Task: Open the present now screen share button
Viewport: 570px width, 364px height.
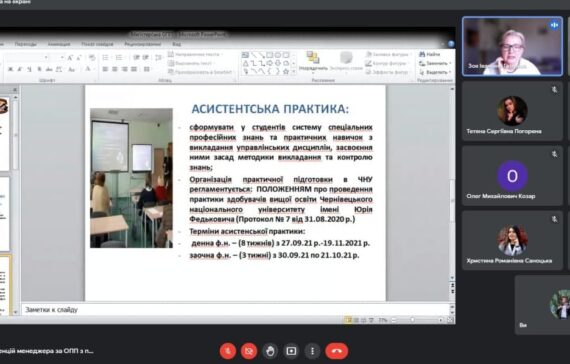Action: pyautogui.click(x=291, y=351)
